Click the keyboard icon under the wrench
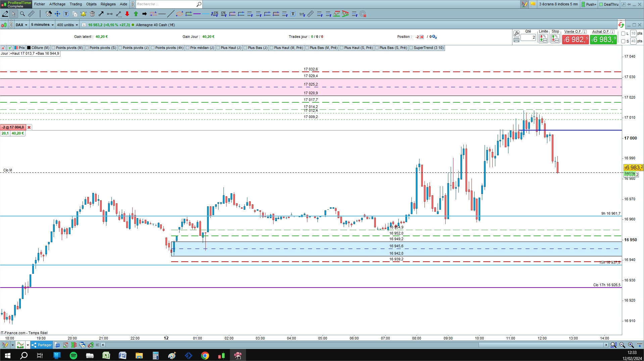 pos(516,40)
